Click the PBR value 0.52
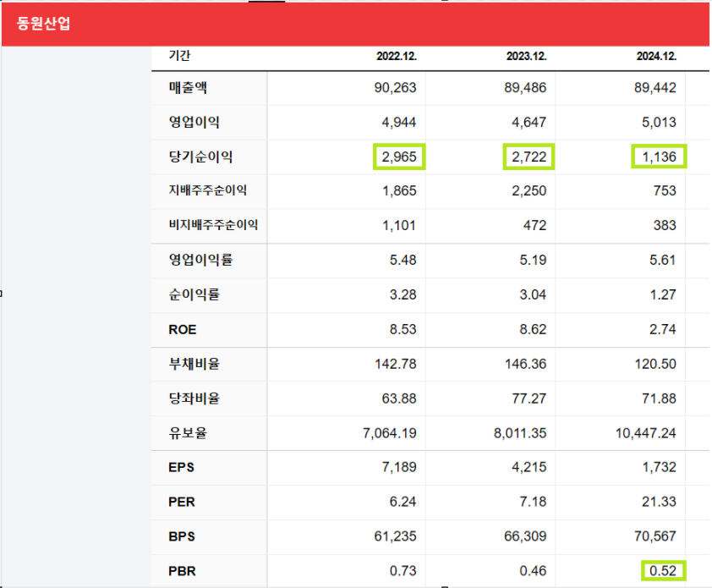This screenshot has width=712, height=588. pyautogui.click(x=662, y=570)
